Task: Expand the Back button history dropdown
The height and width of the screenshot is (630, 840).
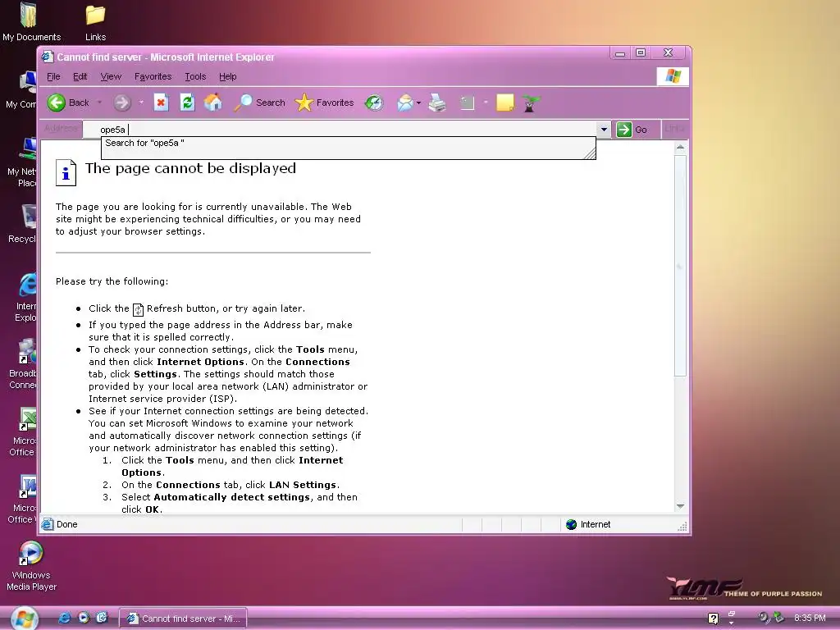Action: (x=99, y=103)
